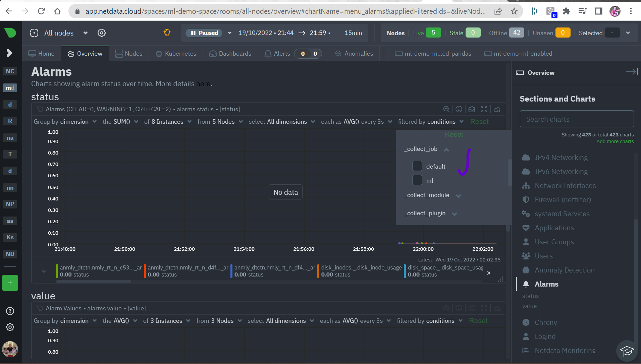Click the settings gear next to All nodes
Viewport: 641px width, 364px height.
coord(102,33)
